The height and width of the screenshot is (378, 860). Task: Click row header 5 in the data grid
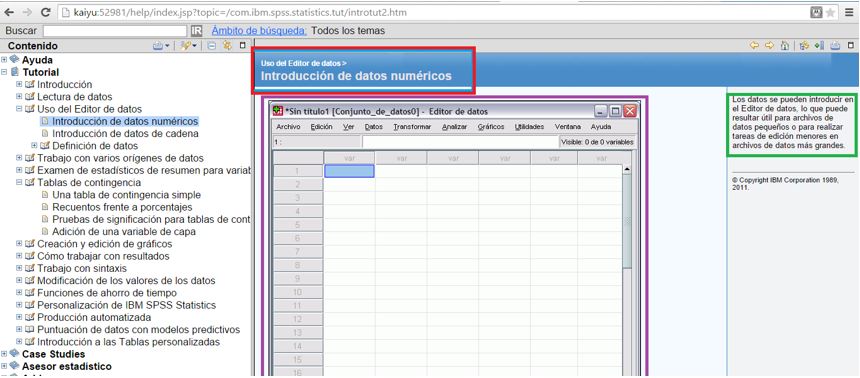click(298, 225)
